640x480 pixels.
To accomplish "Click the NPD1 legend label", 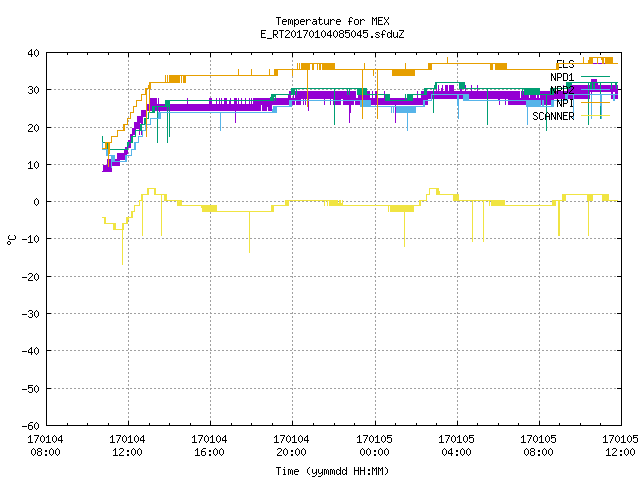I will (x=562, y=77).
